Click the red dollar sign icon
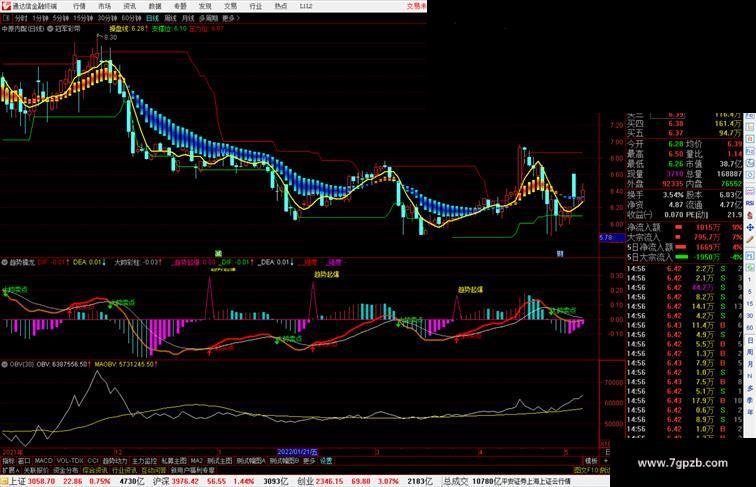Image resolution: width=756 pixels, height=487 pixels. click(750, 215)
